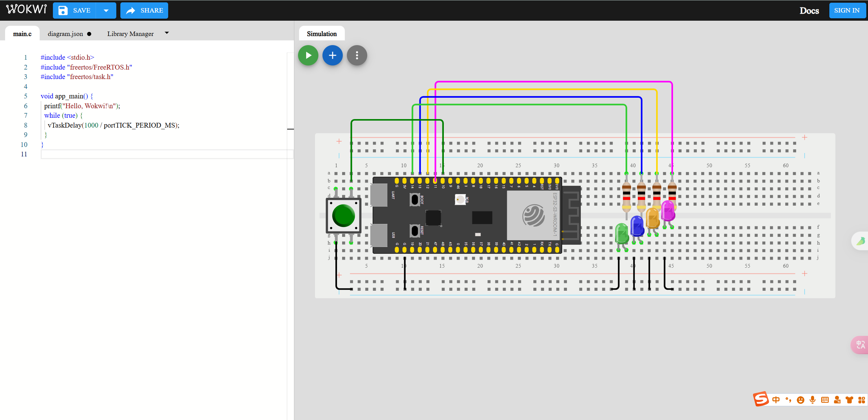This screenshot has width=868, height=420.
Task: Click the Wokwi logo
Action: point(26,9)
